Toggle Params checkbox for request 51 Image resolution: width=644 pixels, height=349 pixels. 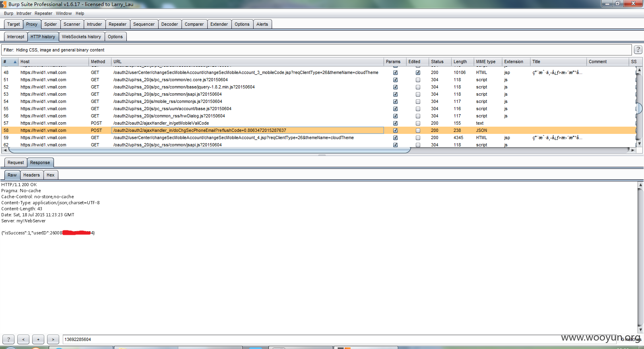point(395,80)
